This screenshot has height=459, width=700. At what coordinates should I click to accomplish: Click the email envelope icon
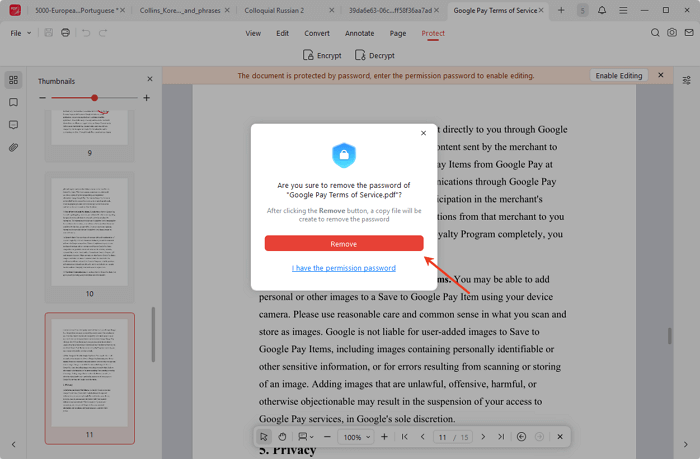pyautogui.click(x=689, y=33)
